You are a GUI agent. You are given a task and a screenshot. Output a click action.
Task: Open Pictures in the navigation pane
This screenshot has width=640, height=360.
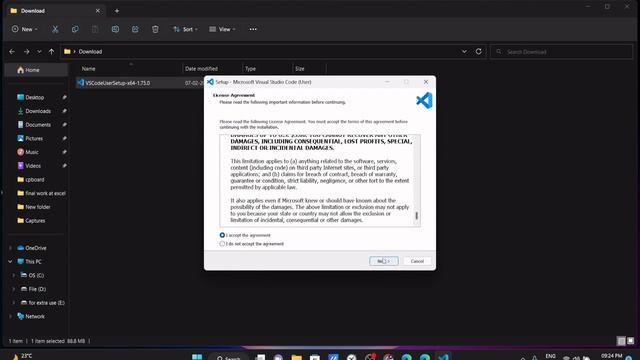point(34,139)
